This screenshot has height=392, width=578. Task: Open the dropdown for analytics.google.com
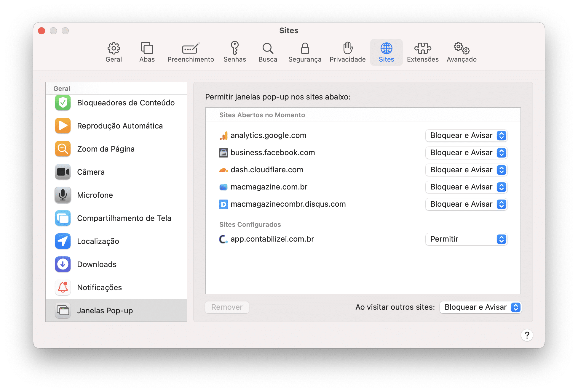(x=466, y=136)
